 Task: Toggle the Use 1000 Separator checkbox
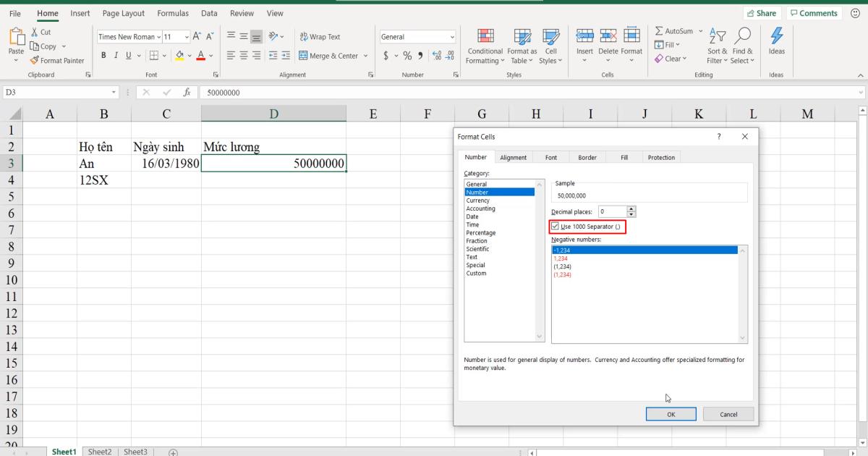point(555,226)
